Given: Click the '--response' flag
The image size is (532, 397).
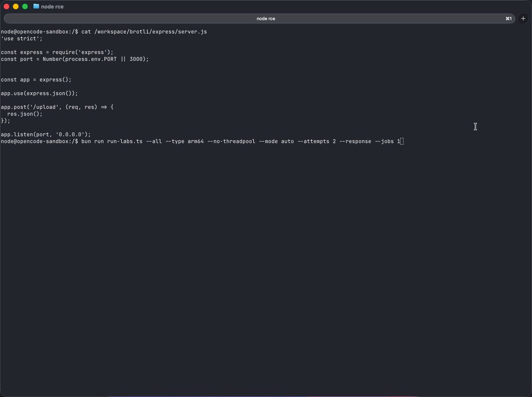Looking at the screenshot, I should 355,141.
